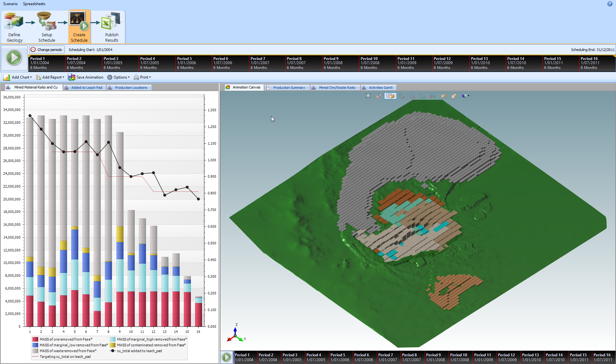Image resolution: width=616 pixels, height=364 pixels.
Task: Click the yellow contaminated legend swatch
Action: coord(112,345)
